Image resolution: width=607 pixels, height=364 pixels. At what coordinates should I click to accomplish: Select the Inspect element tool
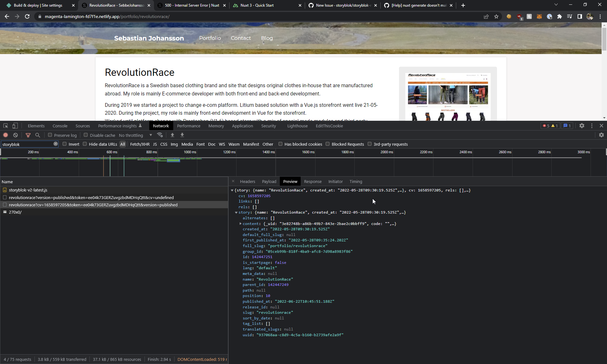click(5, 126)
